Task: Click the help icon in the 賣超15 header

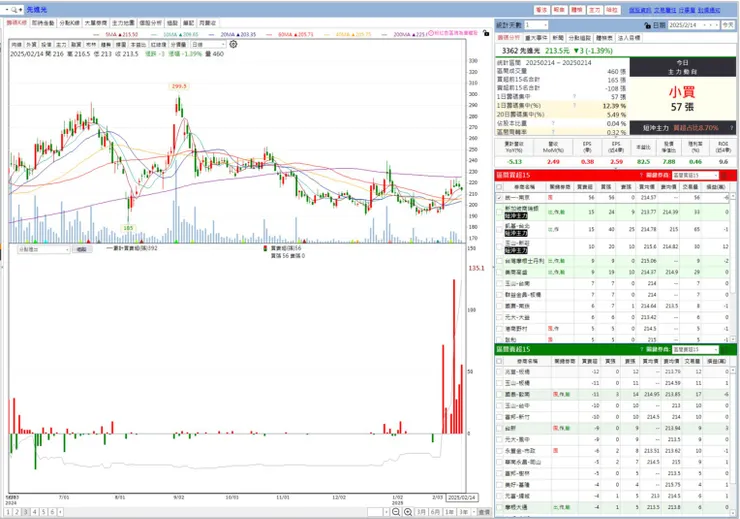Action: (641, 350)
